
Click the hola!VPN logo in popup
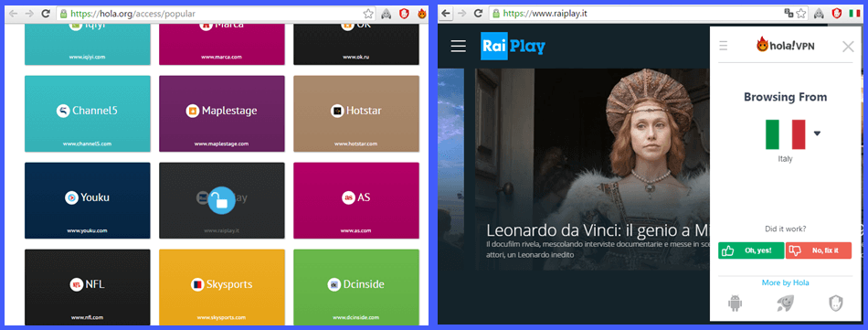click(x=785, y=46)
